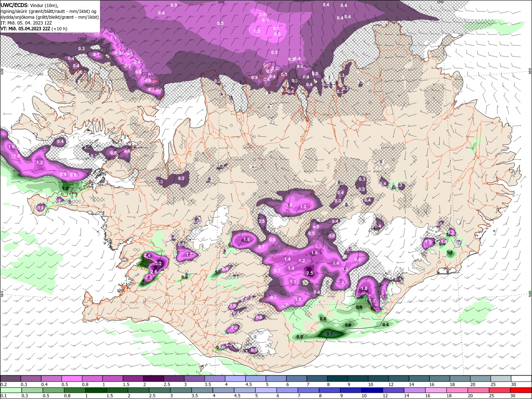
Task: Click the 1.6 value at the west edge
Action: click(11, 147)
